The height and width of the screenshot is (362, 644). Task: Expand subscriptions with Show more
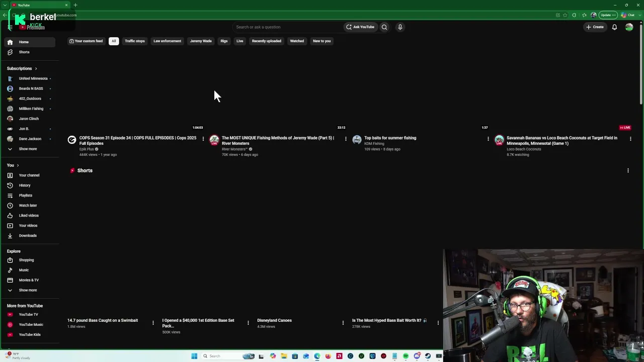pos(30,149)
